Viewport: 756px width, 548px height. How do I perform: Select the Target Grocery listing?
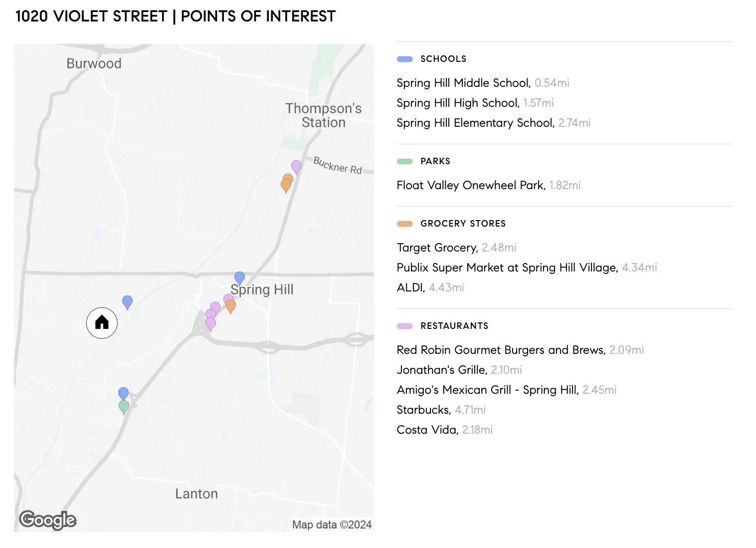437,248
